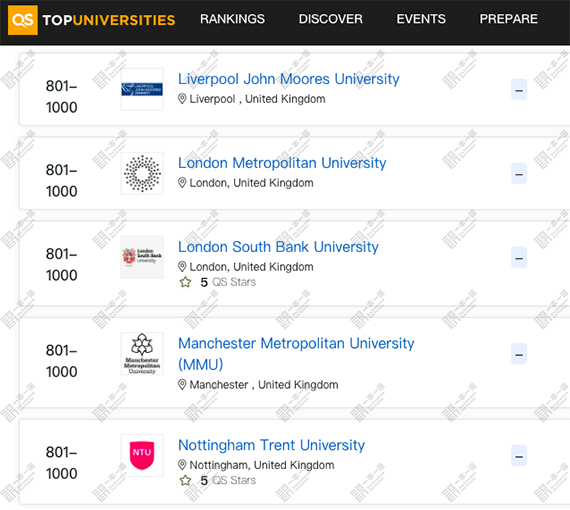Open the Liverpool John Moores University logo
The image size is (570, 510).
pos(142,89)
